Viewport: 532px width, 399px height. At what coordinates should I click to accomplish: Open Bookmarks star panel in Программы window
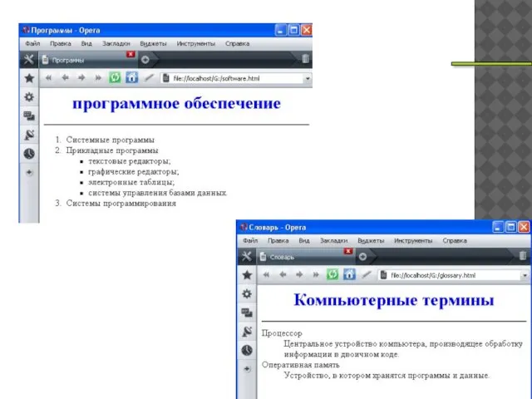[x=29, y=78]
